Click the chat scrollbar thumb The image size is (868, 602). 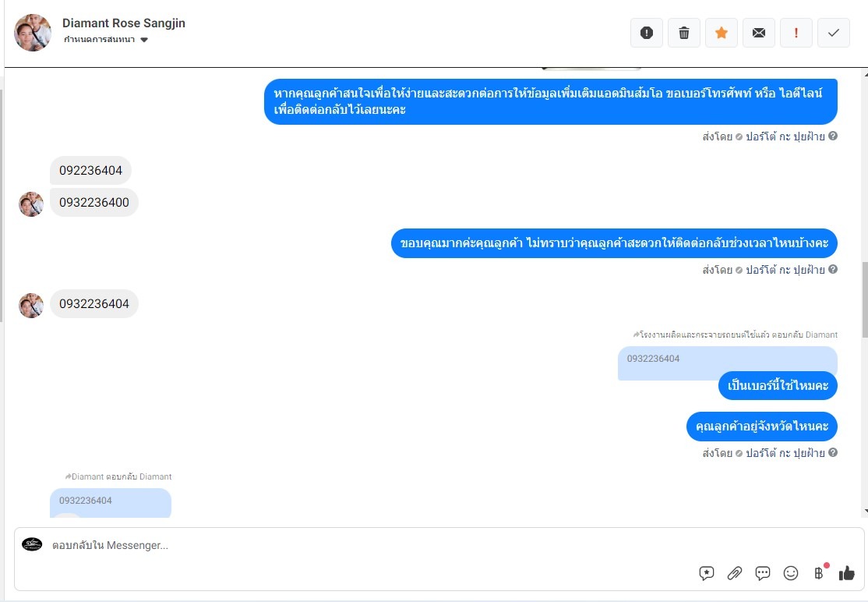click(x=865, y=299)
